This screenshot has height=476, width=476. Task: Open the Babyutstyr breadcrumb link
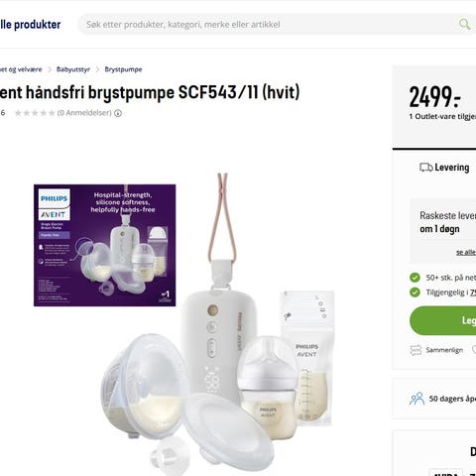tap(73, 69)
